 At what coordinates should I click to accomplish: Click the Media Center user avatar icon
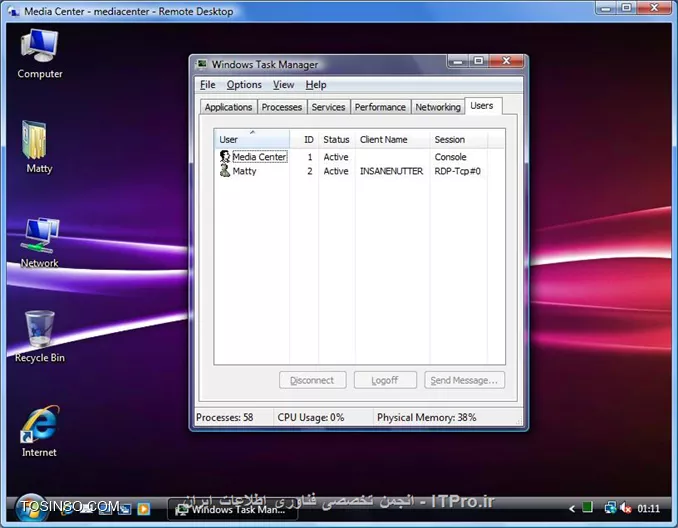[x=225, y=157]
